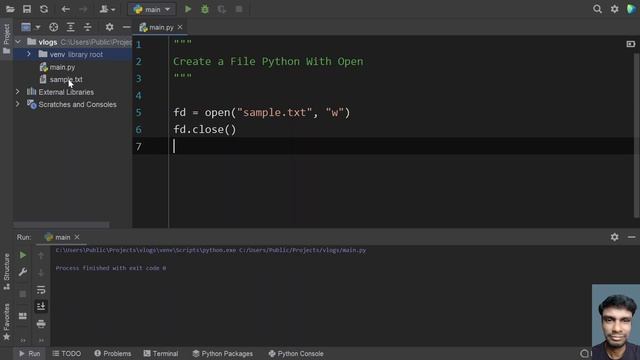Expand Scratches and Consoles node
This screenshot has height=360, width=640.
pos(18,104)
